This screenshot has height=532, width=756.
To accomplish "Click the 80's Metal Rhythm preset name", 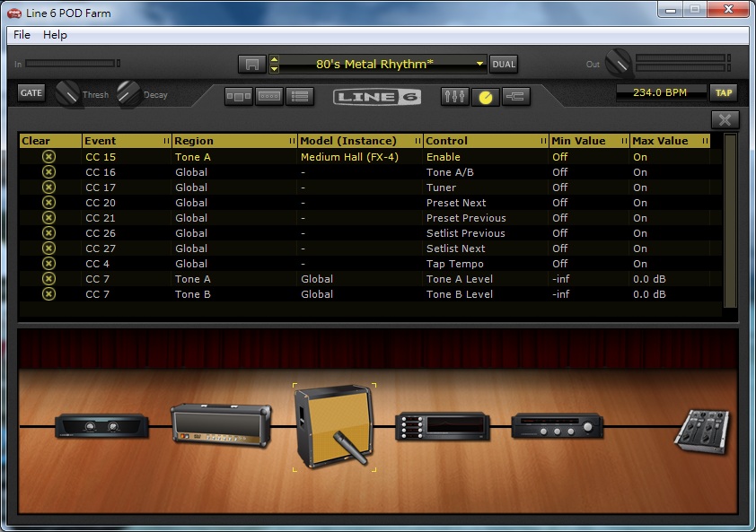I will tap(374, 64).
